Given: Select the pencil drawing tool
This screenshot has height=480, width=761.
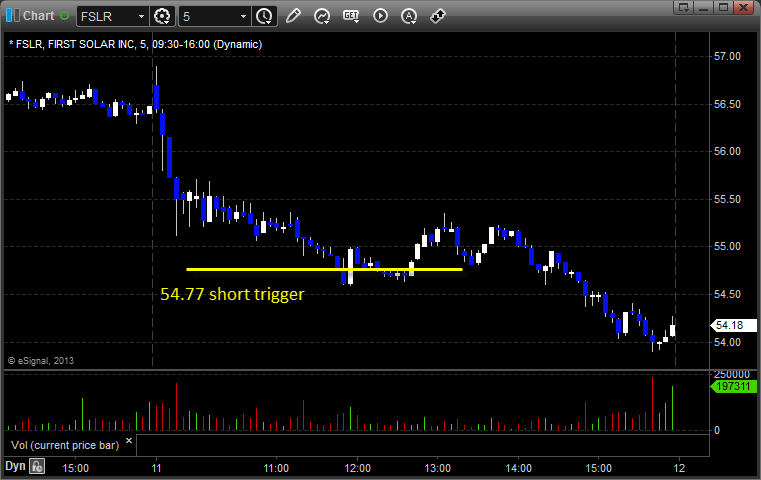Looking at the screenshot, I should 293,16.
